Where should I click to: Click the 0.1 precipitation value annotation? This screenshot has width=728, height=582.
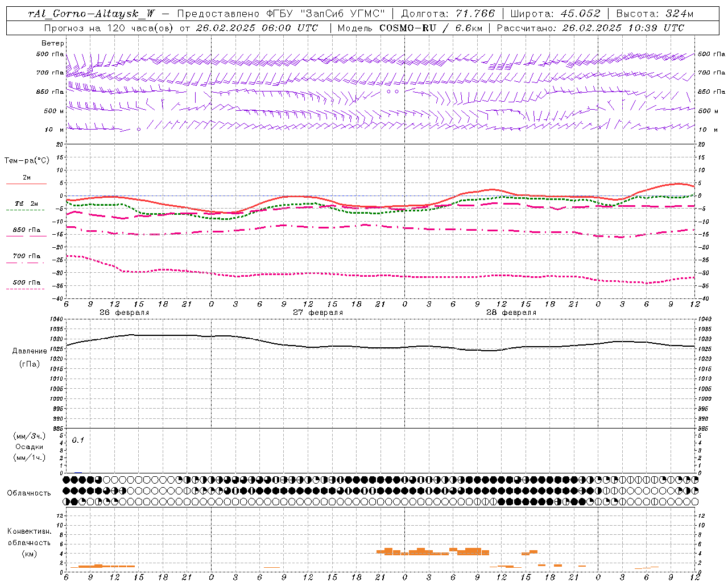click(78, 440)
